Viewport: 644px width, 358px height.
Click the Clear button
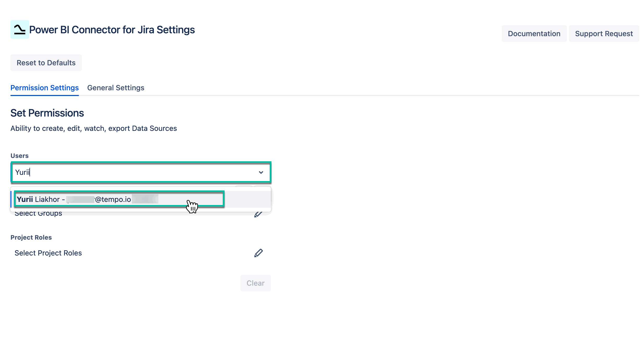tap(255, 283)
